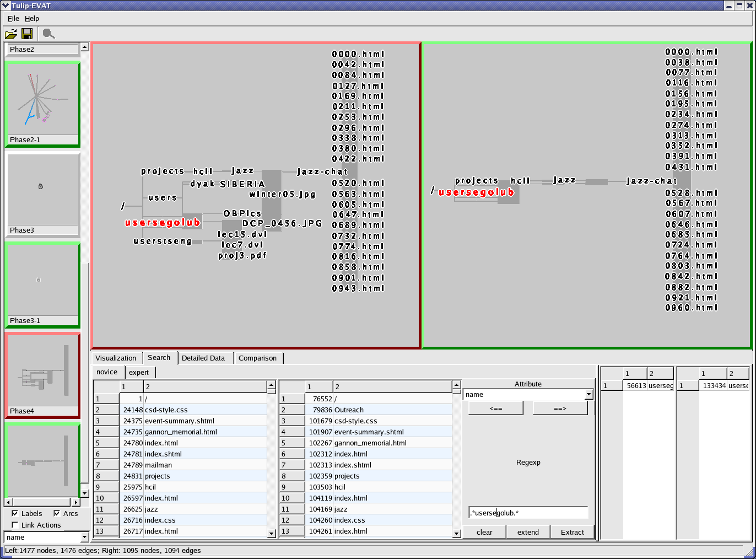Click the open folder toolbar icon

11,34
